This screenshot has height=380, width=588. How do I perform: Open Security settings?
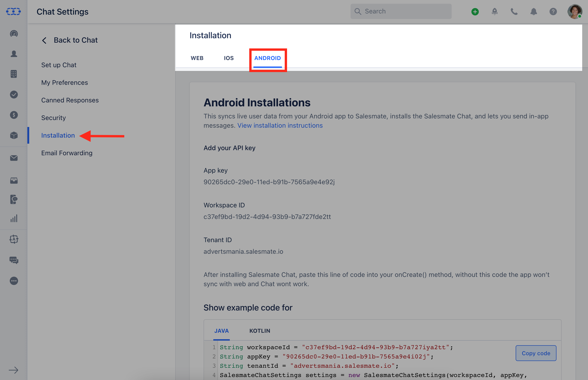[x=53, y=118]
